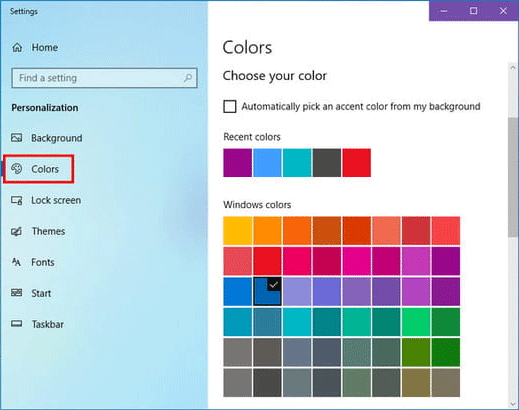Select lavender swatch in third row

tap(297, 291)
